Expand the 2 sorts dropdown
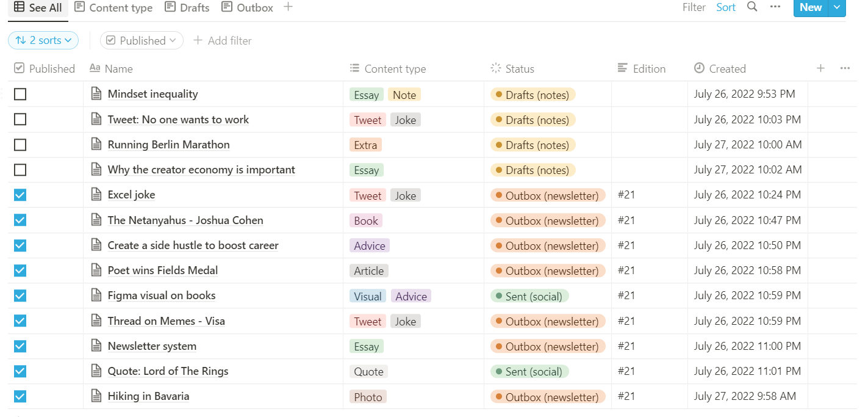The height and width of the screenshot is (417, 868). [43, 40]
